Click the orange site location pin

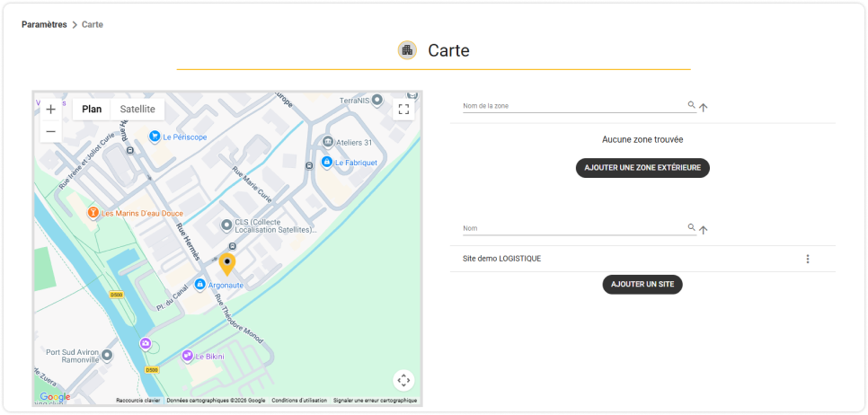pyautogui.click(x=227, y=264)
